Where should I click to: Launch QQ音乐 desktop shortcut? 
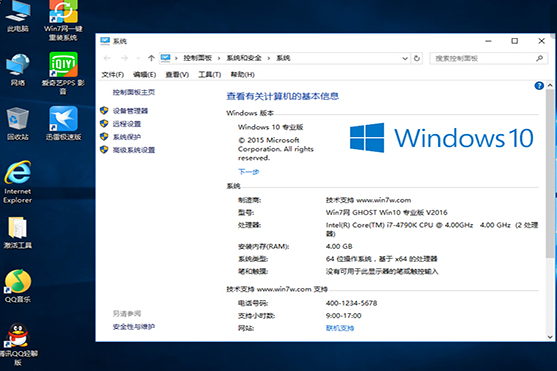18,286
